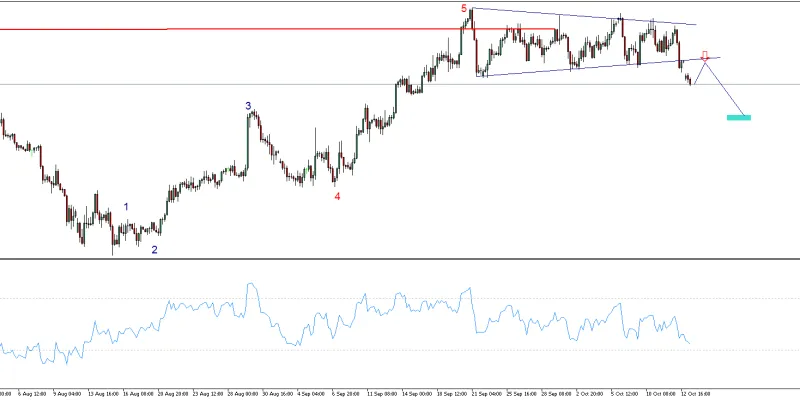Click the 12 Oct 16:00 time label
The width and height of the screenshot is (800, 400).
point(694,394)
